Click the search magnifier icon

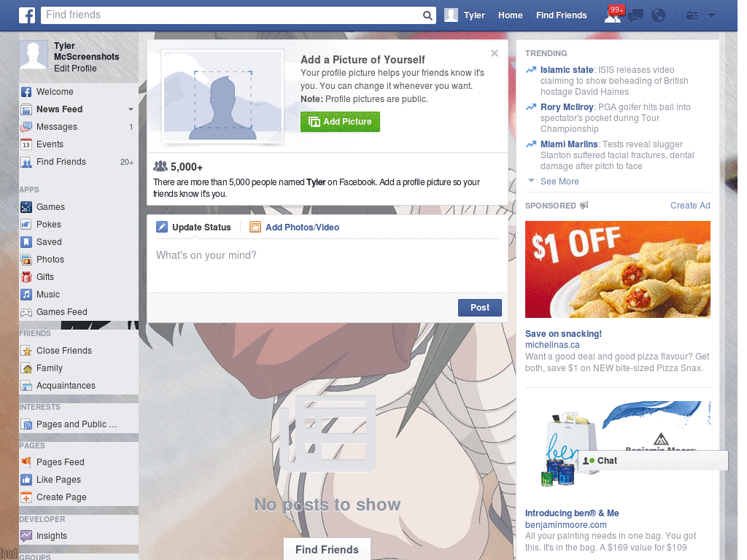click(427, 16)
